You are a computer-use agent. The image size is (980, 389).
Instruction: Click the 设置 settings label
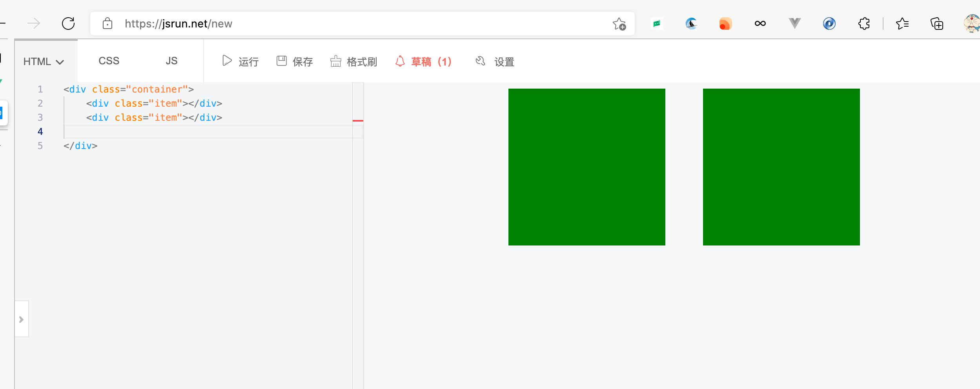[x=504, y=62]
